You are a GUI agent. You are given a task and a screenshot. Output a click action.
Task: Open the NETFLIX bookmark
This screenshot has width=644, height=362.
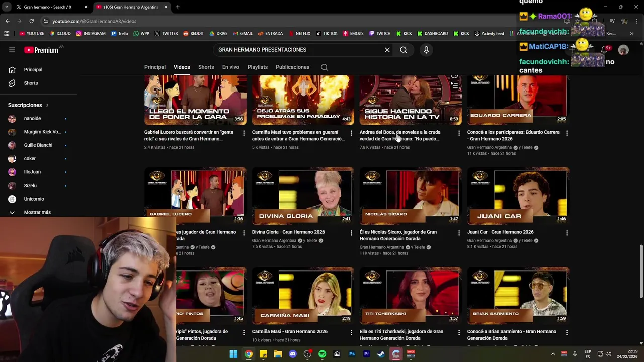(x=299, y=34)
